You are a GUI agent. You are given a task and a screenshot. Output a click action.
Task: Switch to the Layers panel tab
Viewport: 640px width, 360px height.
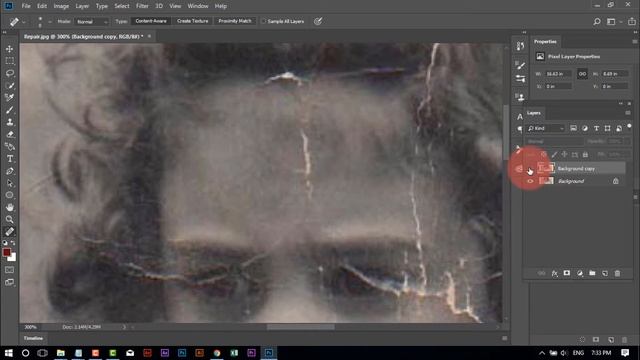[x=533, y=113]
